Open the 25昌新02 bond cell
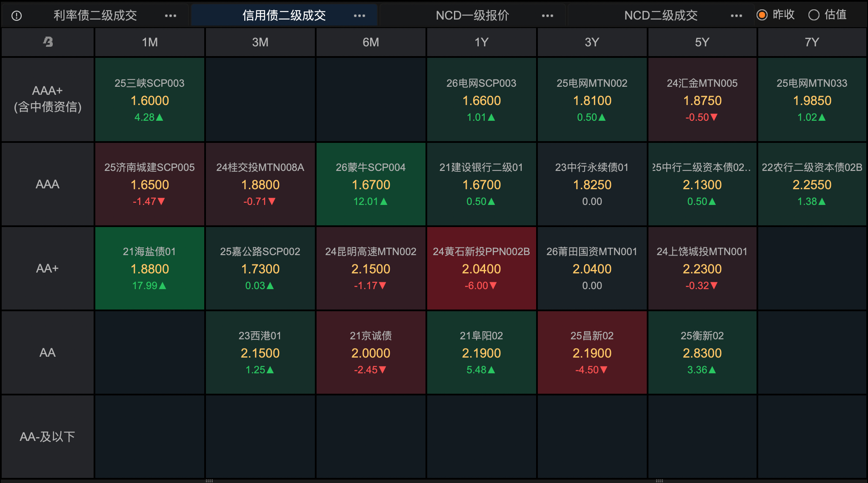868x483 pixels. click(x=592, y=352)
